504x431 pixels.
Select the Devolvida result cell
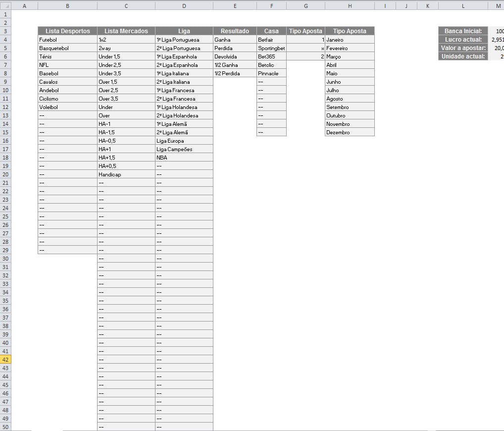click(235, 56)
